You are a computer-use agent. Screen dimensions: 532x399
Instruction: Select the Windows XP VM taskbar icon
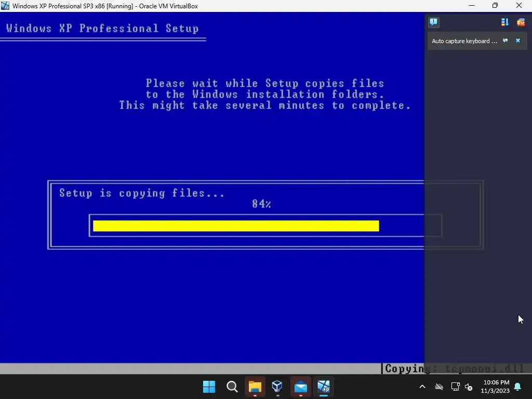point(324,387)
